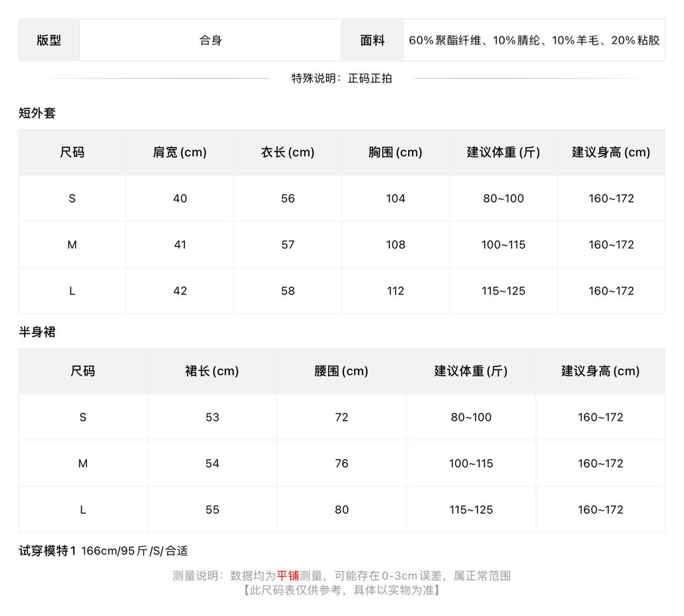The width and height of the screenshot is (684, 616).
Task: Click 尺码 header in the 短外套 table
Action: 72,152
